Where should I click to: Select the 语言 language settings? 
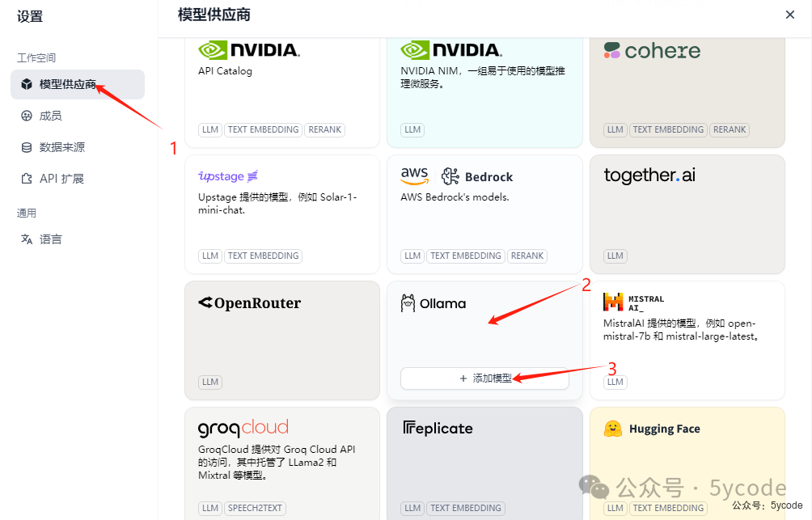pos(77,239)
